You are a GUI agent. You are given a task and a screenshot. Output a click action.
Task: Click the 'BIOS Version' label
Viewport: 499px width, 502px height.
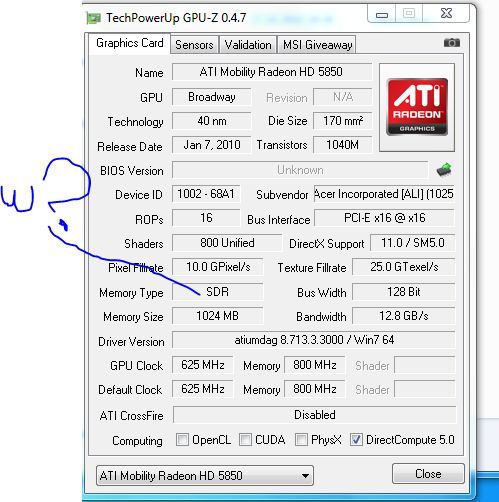point(132,171)
